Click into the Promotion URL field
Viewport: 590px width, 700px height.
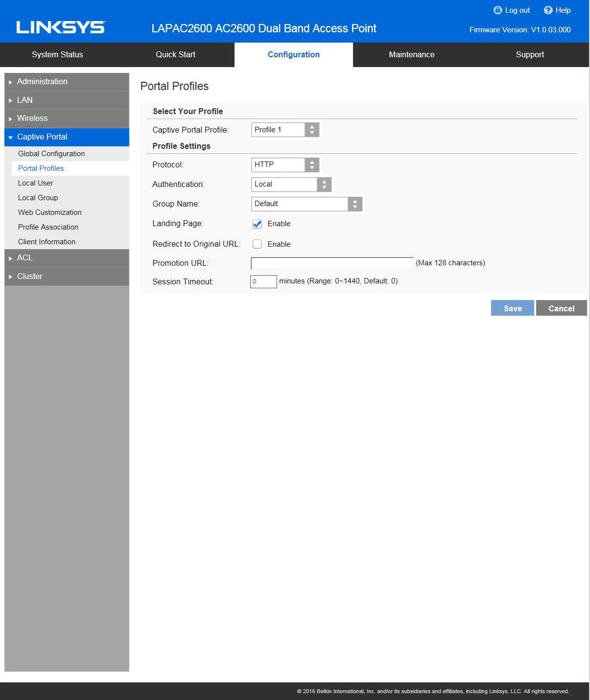coord(332,263)
